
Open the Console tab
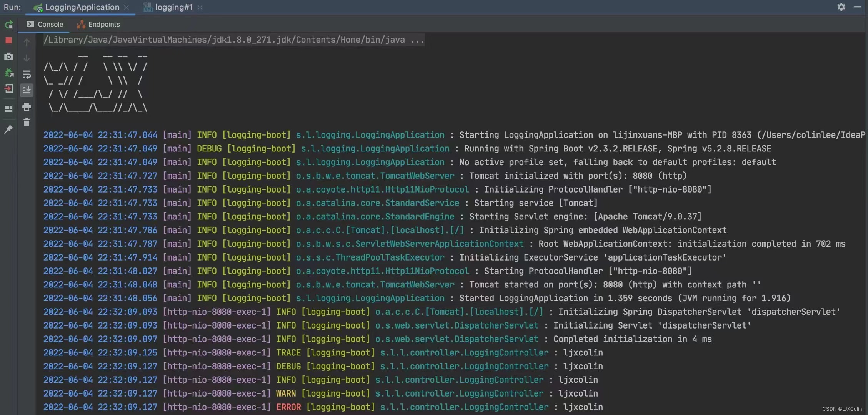[45, 24]
